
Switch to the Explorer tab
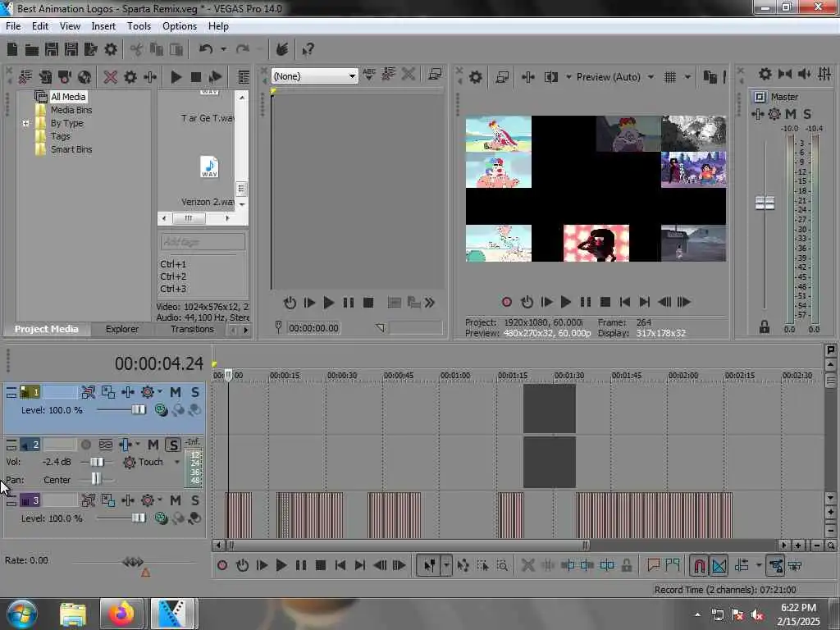coord(122,329)
